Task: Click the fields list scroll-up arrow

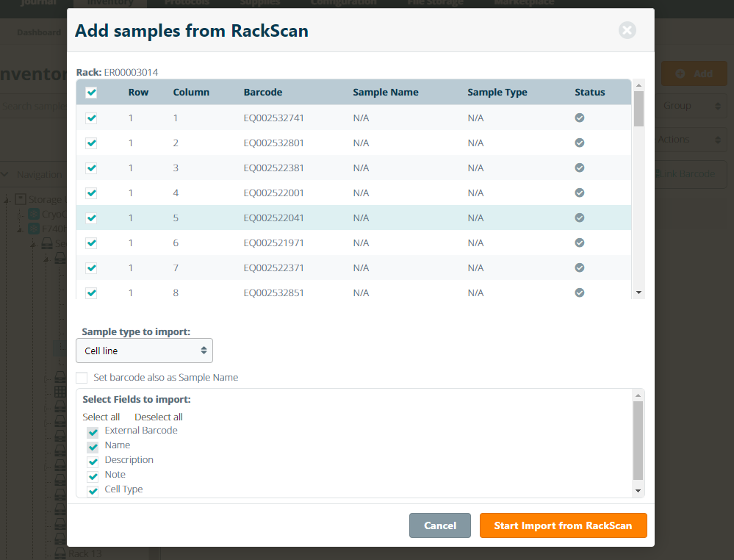Action: (x=638, y=395)
